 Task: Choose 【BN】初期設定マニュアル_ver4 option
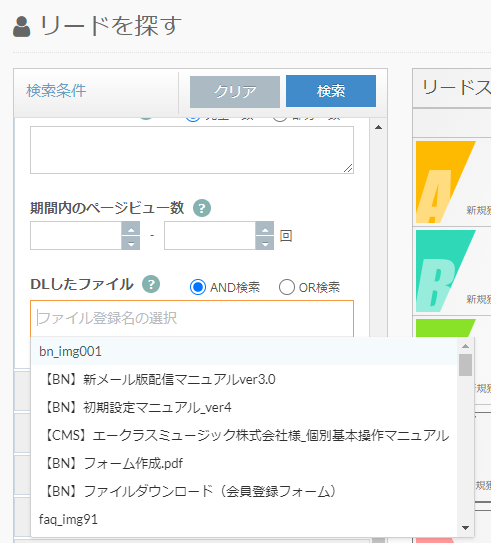click(244, 408)
